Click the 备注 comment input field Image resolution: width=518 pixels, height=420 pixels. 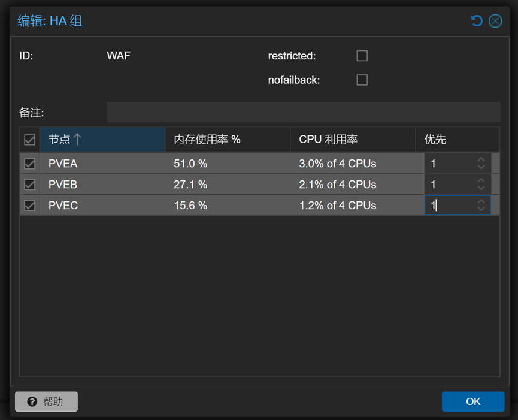303,113
